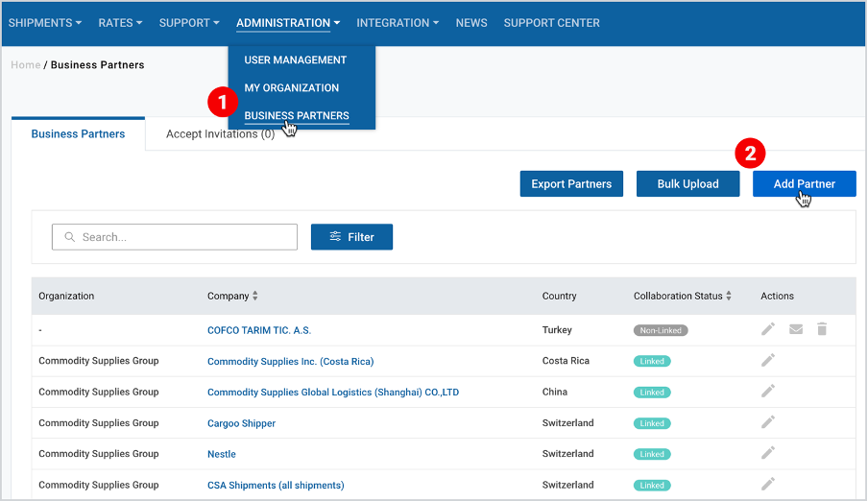Open the Shipments dropdown menu
This screenshot has height=501, width=868.
point(45,23)
